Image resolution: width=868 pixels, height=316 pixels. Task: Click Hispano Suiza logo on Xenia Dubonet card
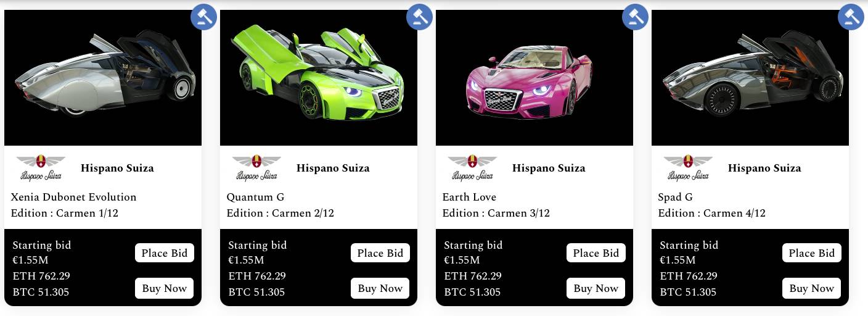coord(41,168)
